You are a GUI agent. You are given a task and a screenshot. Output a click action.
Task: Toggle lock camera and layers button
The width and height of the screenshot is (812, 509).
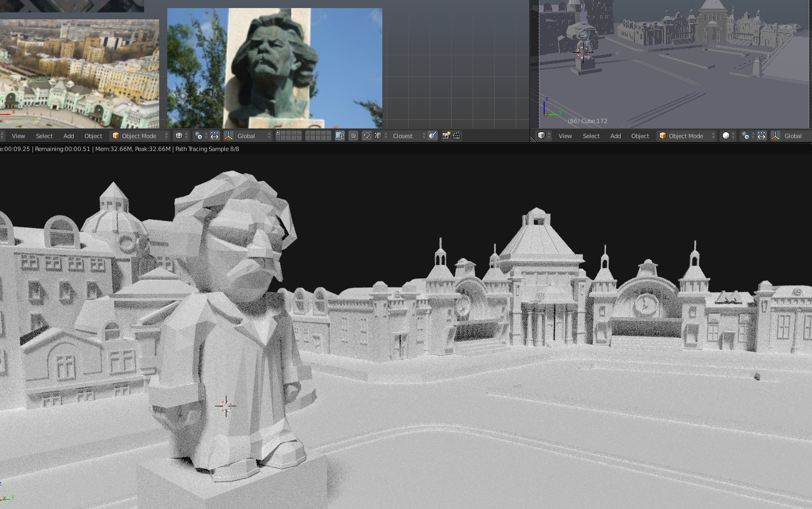tap(340, 136)
